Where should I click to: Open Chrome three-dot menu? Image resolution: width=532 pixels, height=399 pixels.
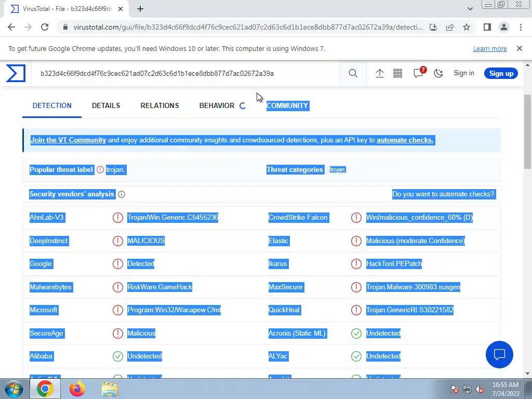click(x=521, y=27)
